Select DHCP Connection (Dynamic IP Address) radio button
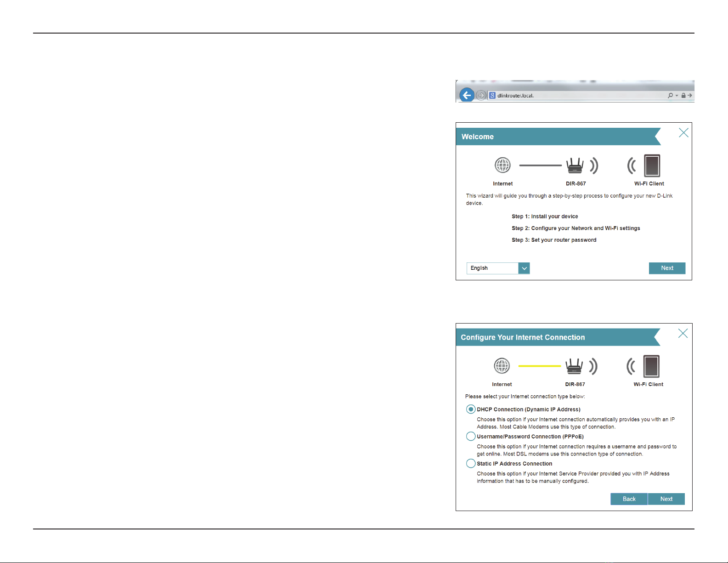Viewport: 728px width, 563px height. pos(471,409)
